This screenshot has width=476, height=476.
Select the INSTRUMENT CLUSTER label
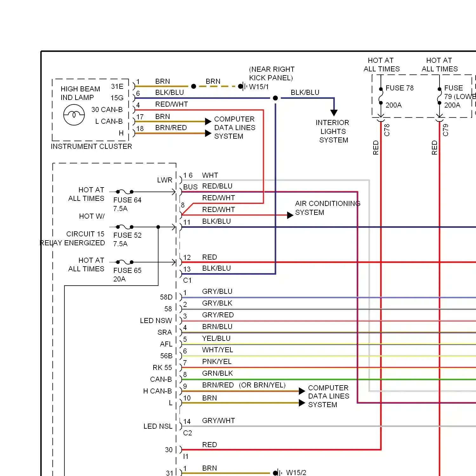pyautogui.click(x=91, y=146)
